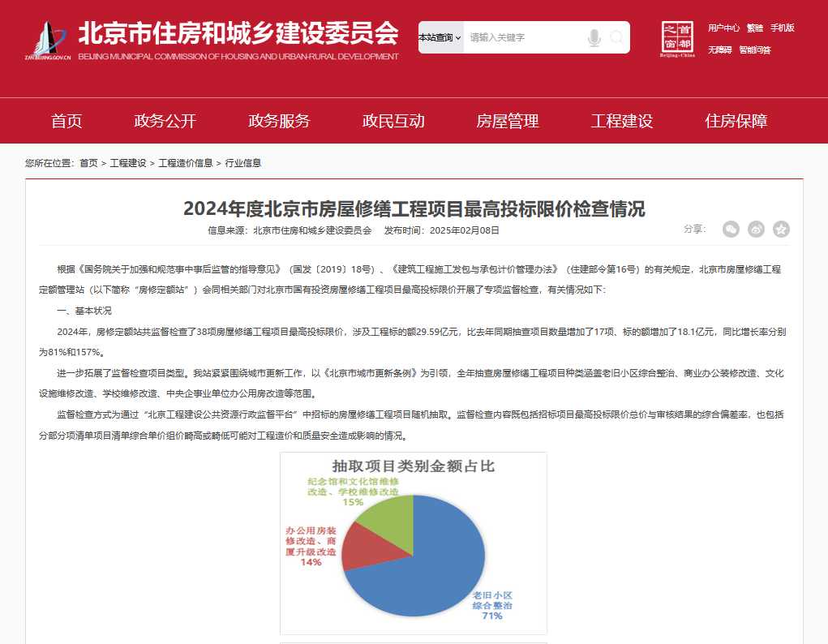Open the 手机版 mobile version link
The image size is (828, 644).
click(x=783, y=28)
